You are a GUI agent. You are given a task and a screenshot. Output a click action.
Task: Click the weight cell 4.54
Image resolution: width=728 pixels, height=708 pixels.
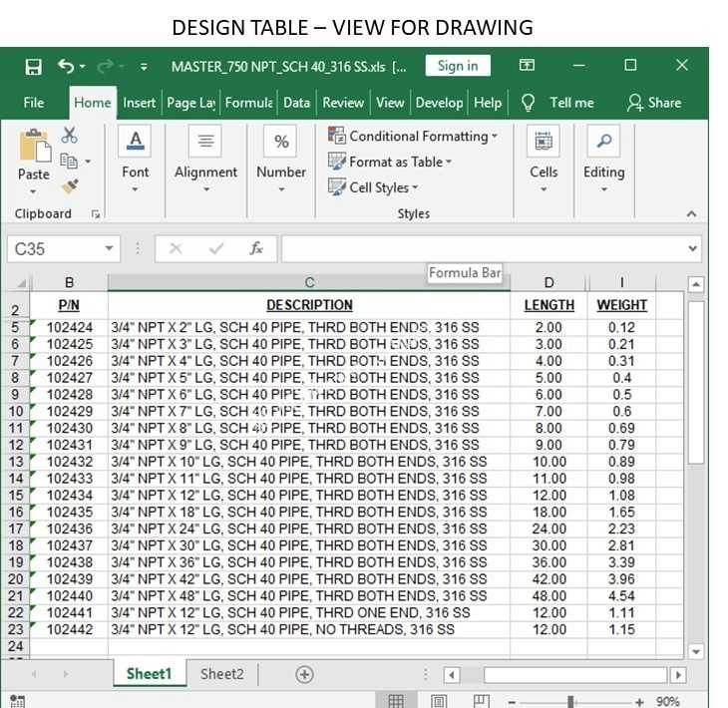click(x=621, y=595)
